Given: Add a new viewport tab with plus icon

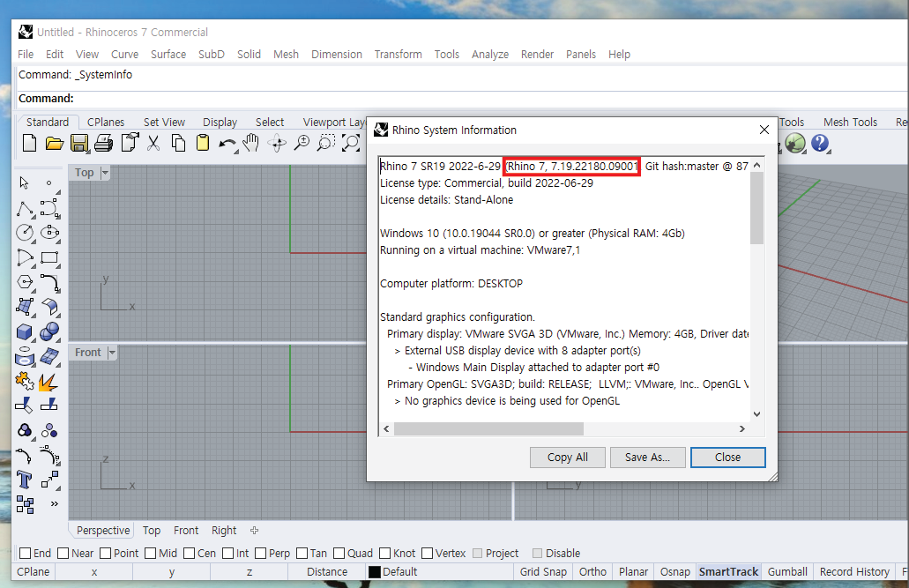Looking at the screenshot, I should coord(254,530).
